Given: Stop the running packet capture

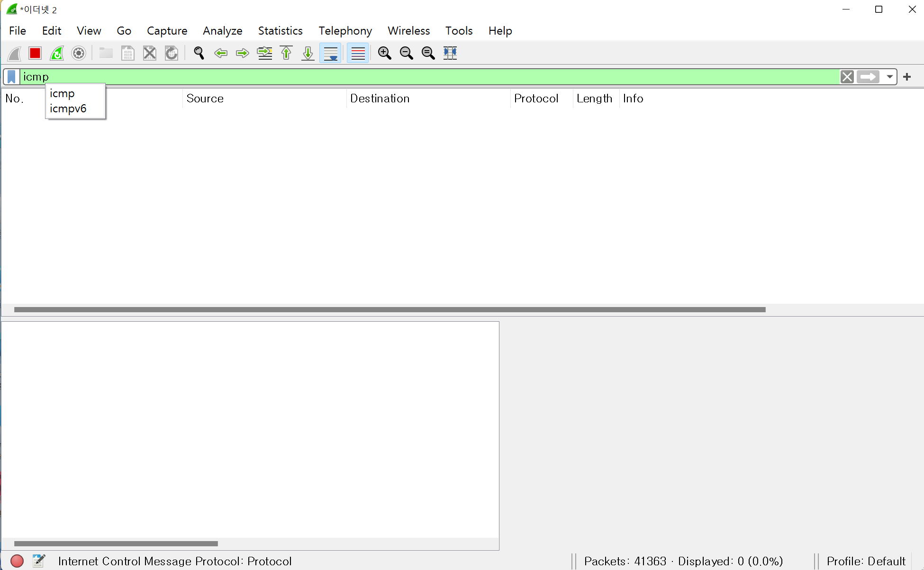Looking at the screenshot, I should click(35, 53).
